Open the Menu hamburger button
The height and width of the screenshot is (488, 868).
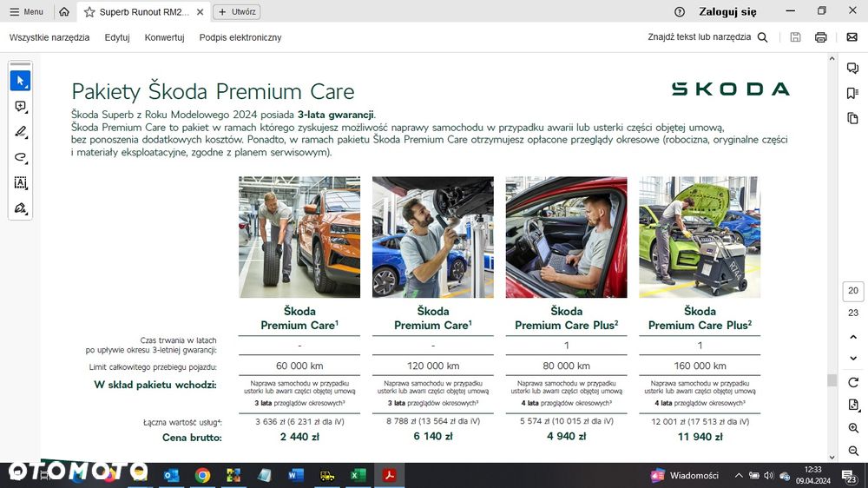[x=26, y=11]
